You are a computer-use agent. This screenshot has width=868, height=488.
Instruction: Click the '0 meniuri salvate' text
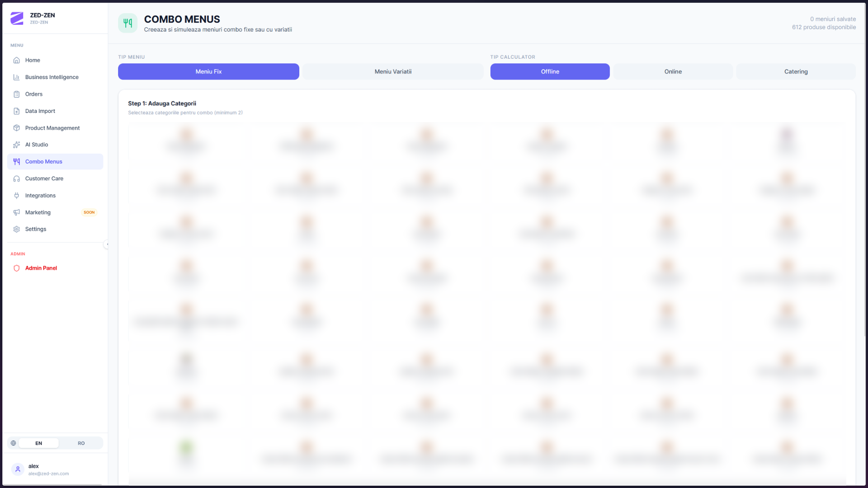click(x=833, y=19)
